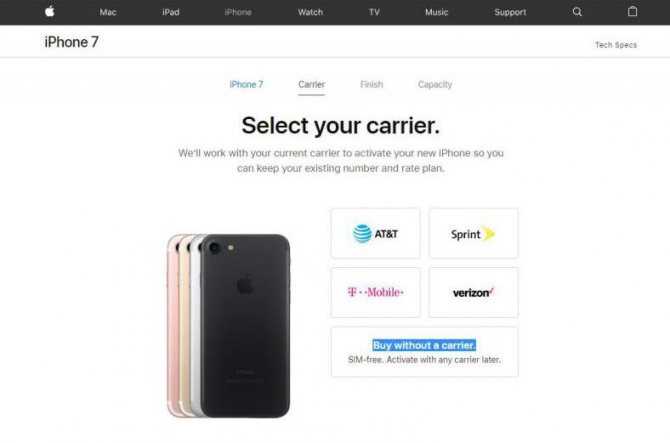Select the Verizon carrier logo tile

pos(473,292)
